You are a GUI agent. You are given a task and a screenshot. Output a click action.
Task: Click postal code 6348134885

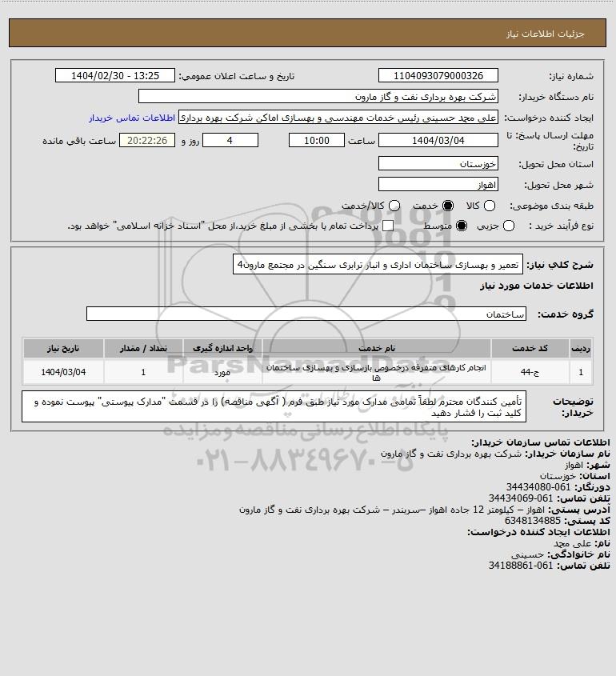point(533,521)
